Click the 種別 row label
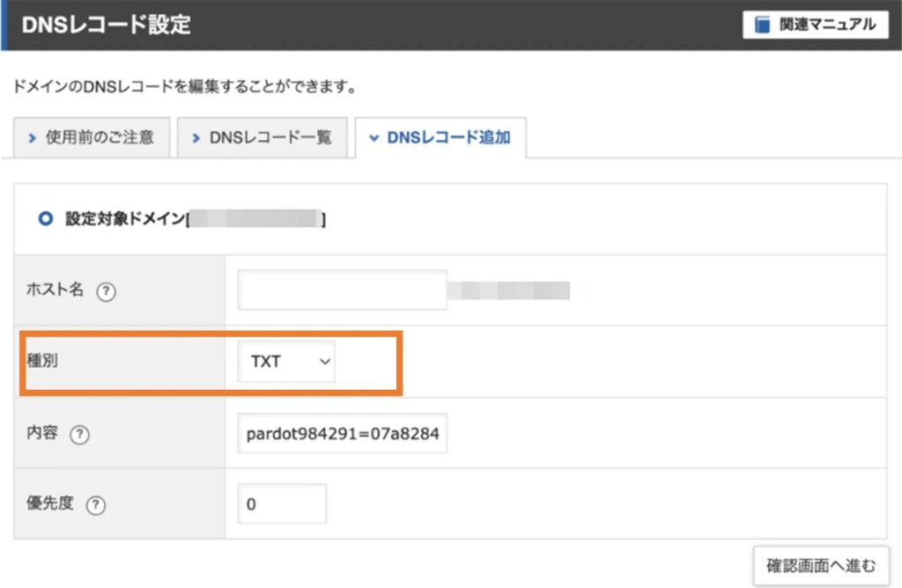Screen dimensions: 902x588 42,361
